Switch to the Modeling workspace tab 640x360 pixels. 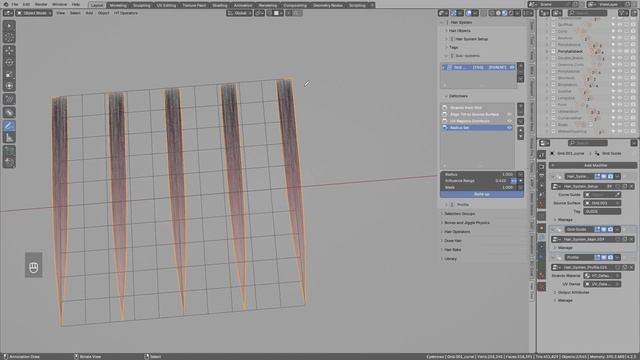coord(118,5)
